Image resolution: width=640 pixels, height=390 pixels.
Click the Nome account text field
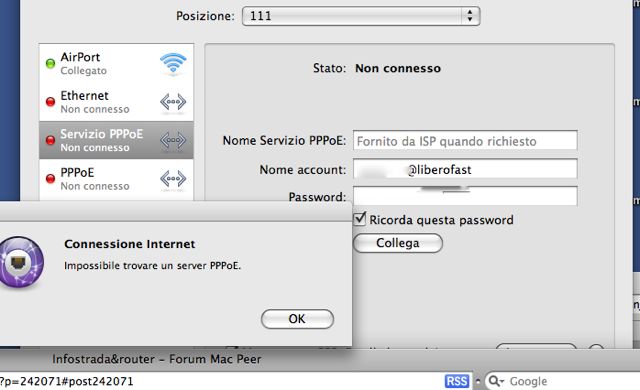pos(465,169)
